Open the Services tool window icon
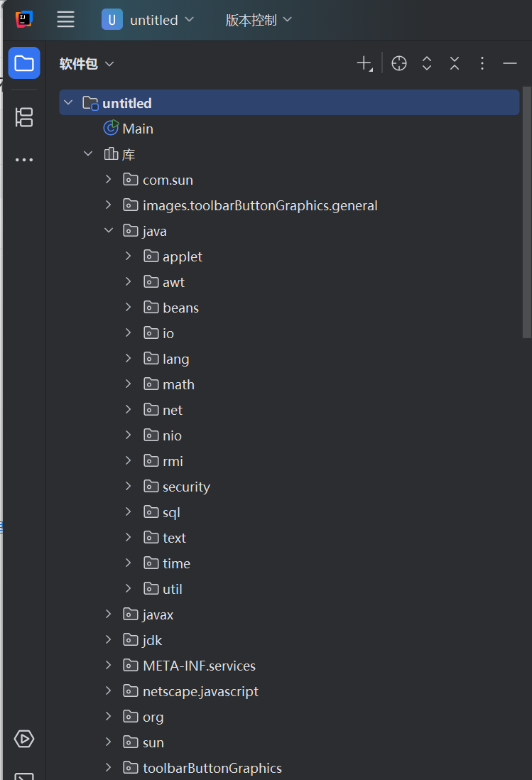The height and width of the screenshot is (780, 532). point(24,739)
